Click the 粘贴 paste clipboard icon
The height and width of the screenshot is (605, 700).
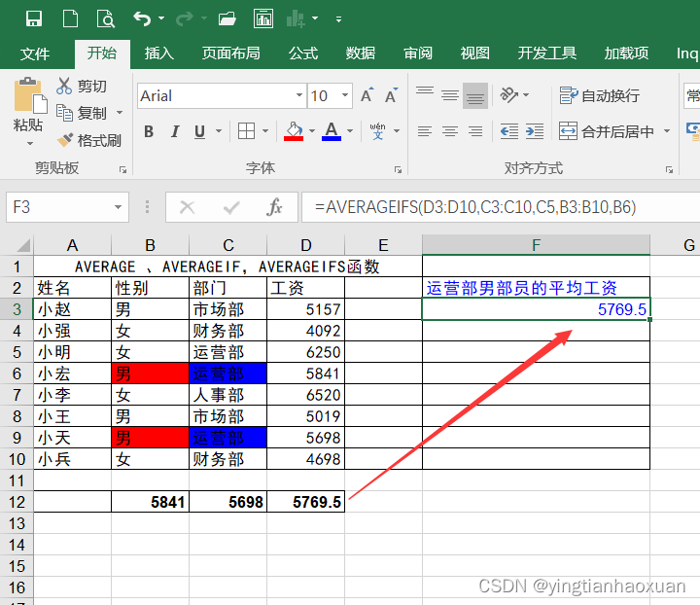point(29,95)
